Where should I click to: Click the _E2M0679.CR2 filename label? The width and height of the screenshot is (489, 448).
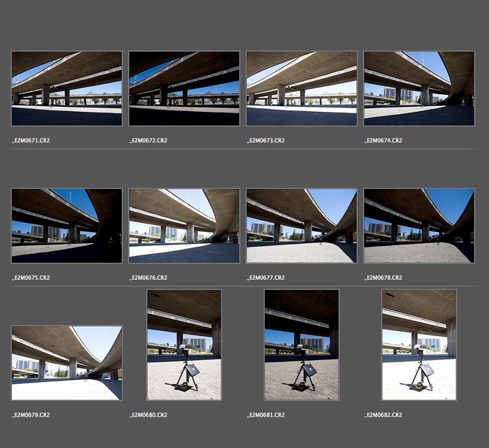tap(31, 415)
